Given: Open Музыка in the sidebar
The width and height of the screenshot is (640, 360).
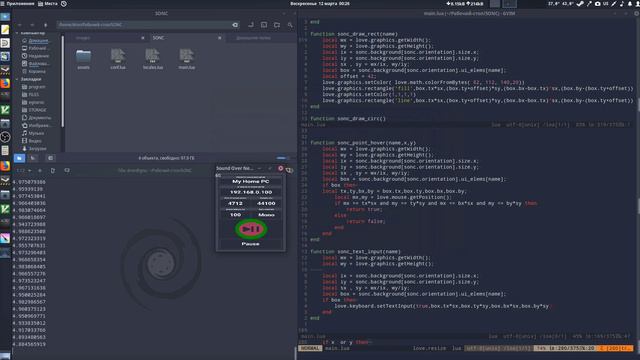Looking at the screenshot, I should pyautogui.click(x=33, y=133).
